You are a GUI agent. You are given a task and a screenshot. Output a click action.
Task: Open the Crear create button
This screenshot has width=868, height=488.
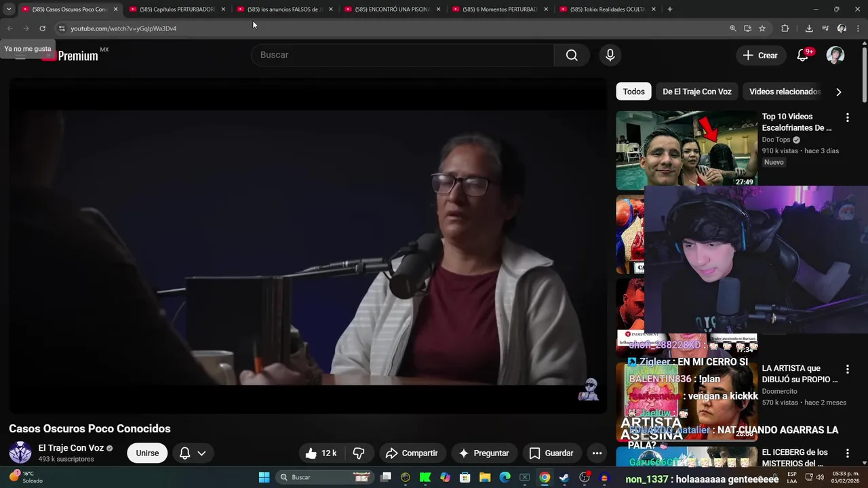pyautogui.click(x=760, y=56)
